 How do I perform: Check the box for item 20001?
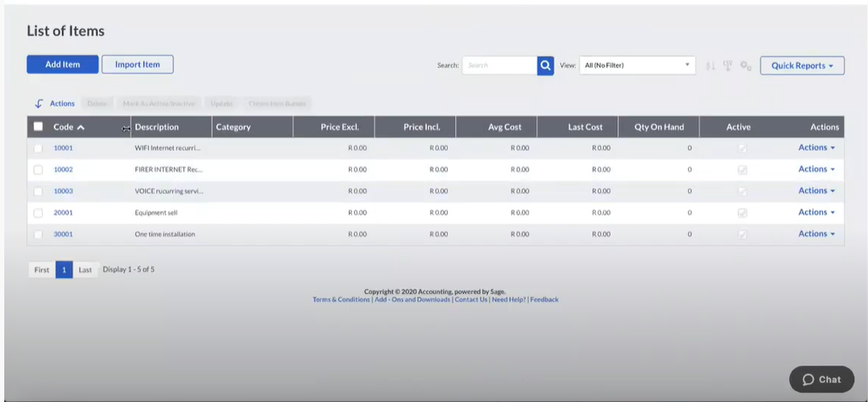click(x=38, y=213)
